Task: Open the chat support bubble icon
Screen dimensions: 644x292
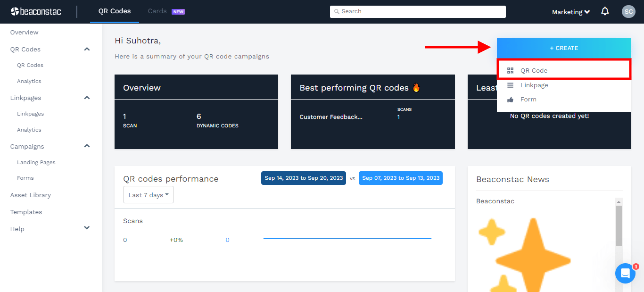Action: tap(625, 273)
